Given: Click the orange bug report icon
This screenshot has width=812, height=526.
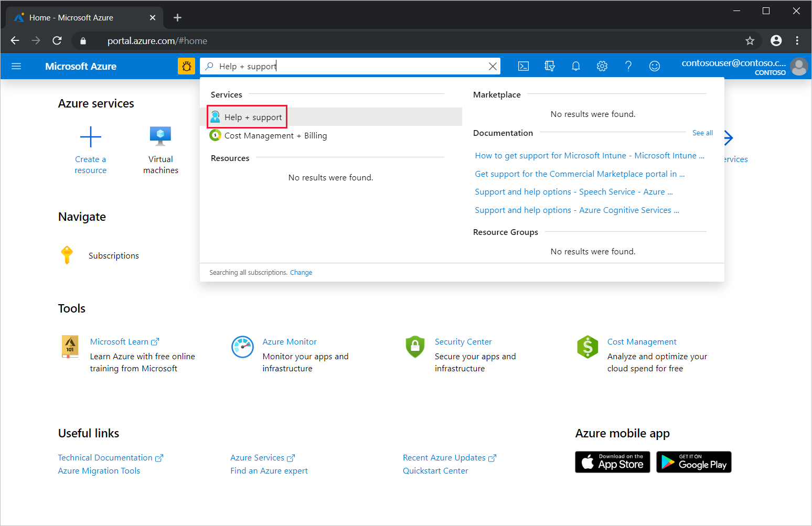Looking at the screenshot, I should (186, 66).
